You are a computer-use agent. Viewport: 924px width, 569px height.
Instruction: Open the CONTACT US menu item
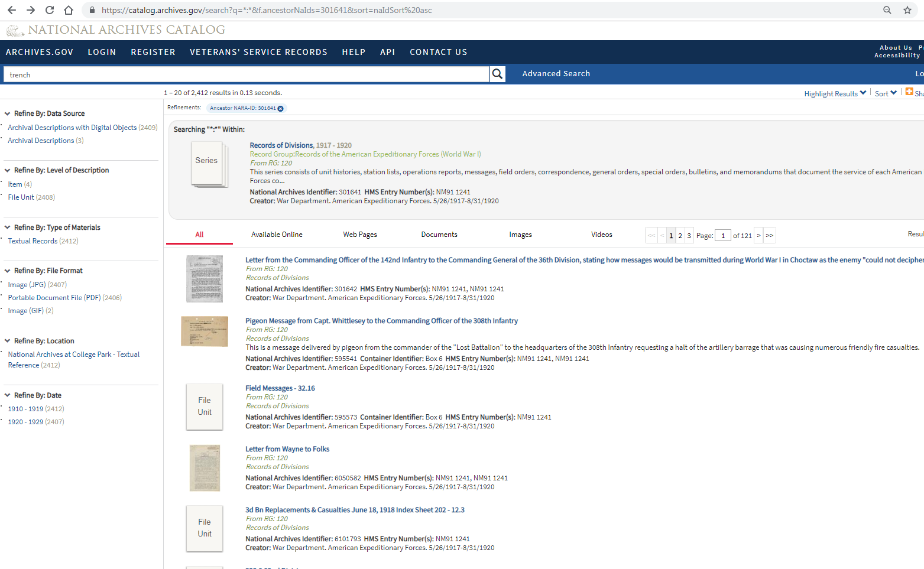pos(439,52)
